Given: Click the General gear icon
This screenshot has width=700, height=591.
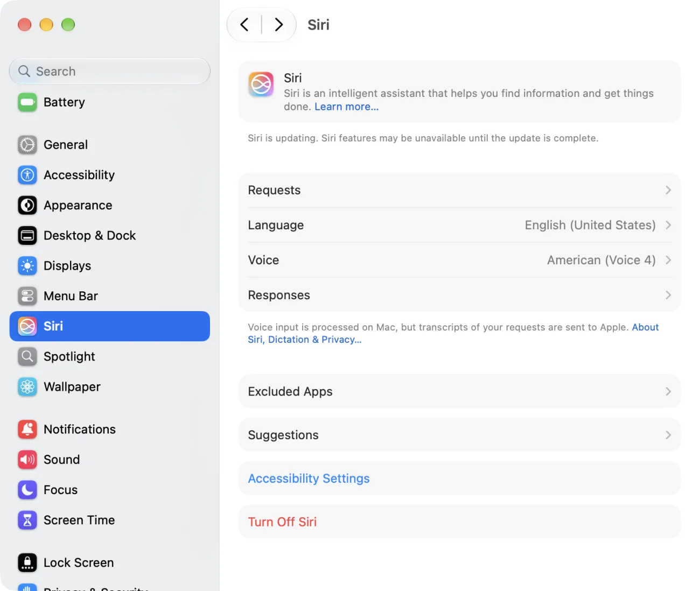Looking at the screenshot, I should click(27, 145).
